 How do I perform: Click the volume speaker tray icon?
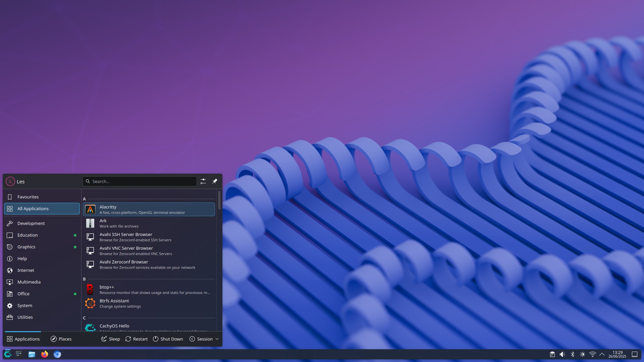coord(562,354)
